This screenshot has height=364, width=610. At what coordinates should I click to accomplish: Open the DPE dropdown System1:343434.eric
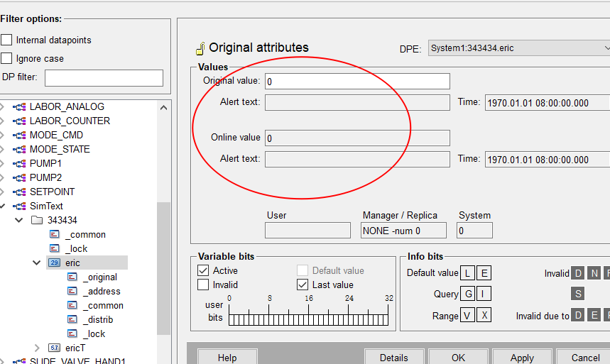(x=519, y=48)
